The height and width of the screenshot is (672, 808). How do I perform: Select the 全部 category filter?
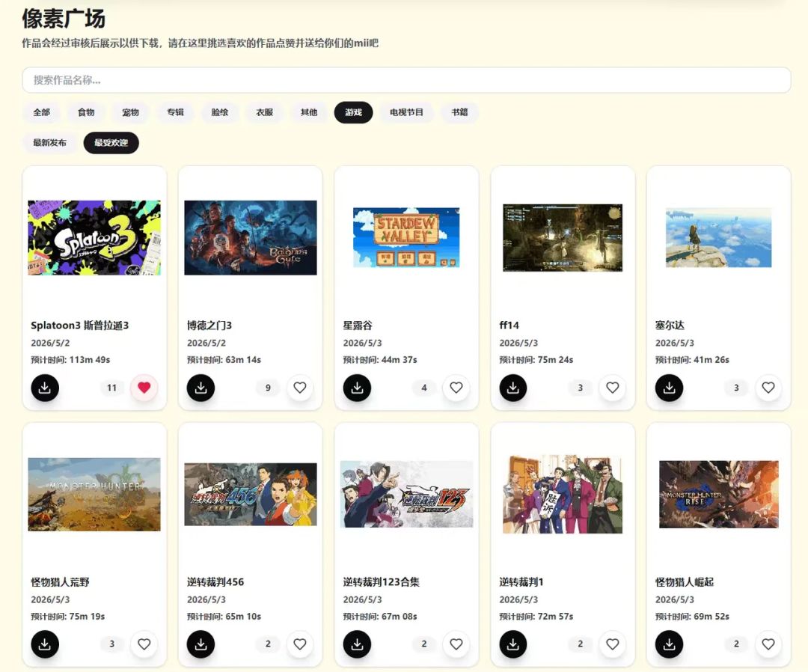[x=42, y=112]
